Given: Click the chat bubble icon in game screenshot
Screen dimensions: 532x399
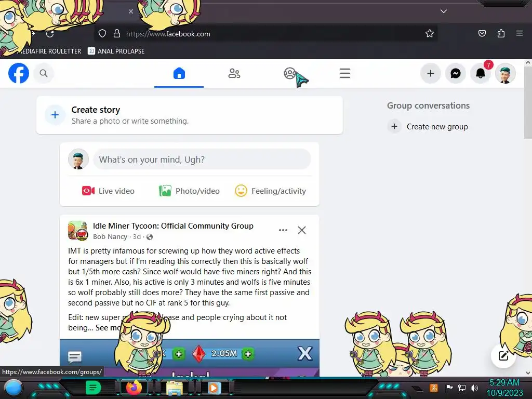Looking at the screenshot, I should point(75,356).
